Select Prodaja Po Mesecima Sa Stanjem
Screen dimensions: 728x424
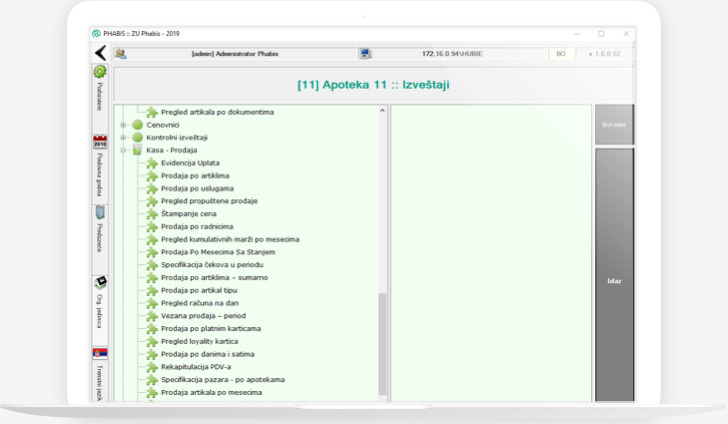[218, 252]
